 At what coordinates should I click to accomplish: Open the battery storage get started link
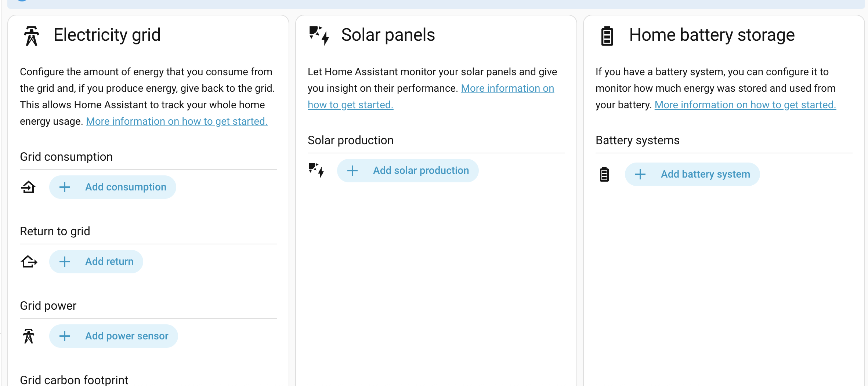pyautogui.click(x=745, y=105)
